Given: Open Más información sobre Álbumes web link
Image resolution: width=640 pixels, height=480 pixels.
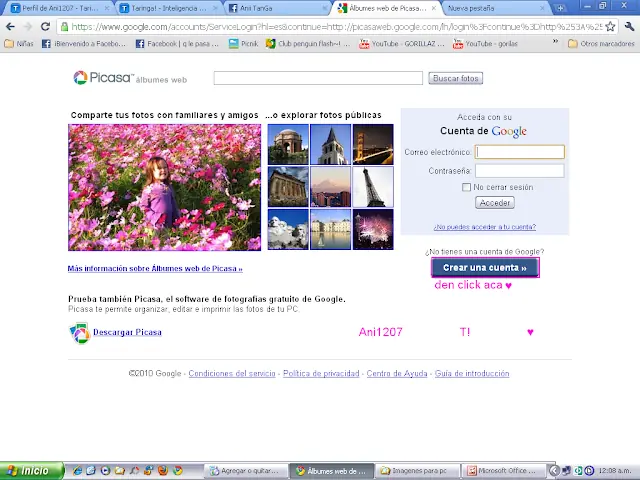Looking at the screenshot, I should [x=155, y=269].
